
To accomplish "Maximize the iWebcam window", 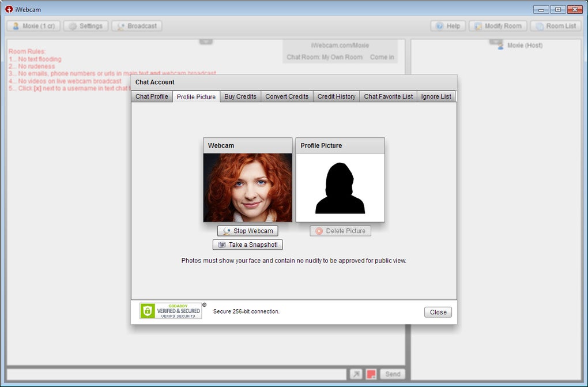I will [558, 9].
